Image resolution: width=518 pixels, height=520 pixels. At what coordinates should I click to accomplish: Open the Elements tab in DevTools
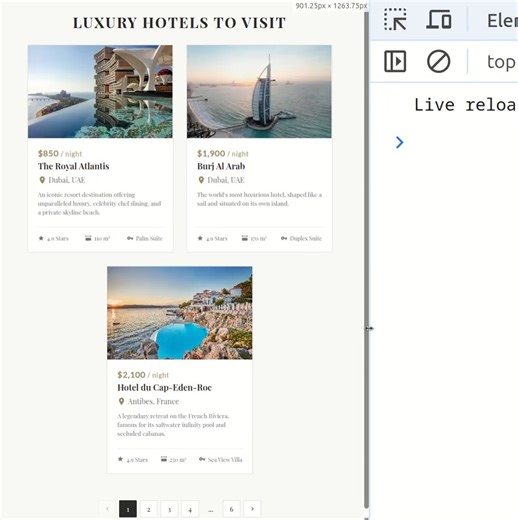(502, 21)
